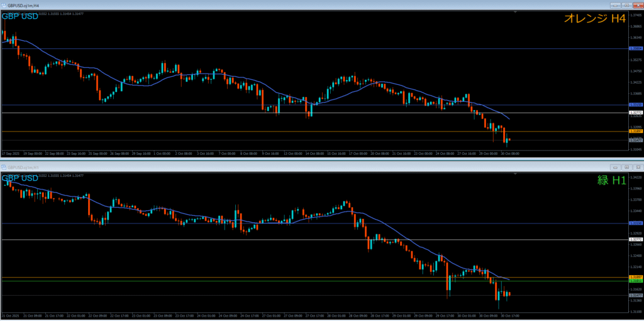Select the orange 1.31897 price tag on H4 chart
Viewport: 644px width, 321px height.
635,132
